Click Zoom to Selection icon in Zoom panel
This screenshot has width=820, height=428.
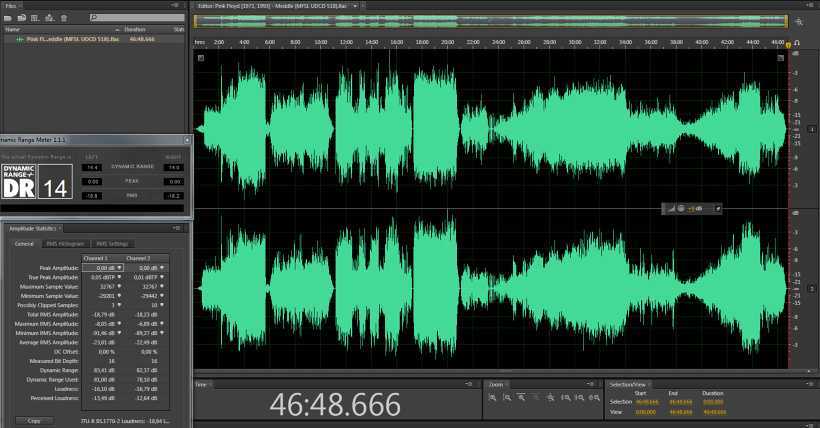[595, 398]
